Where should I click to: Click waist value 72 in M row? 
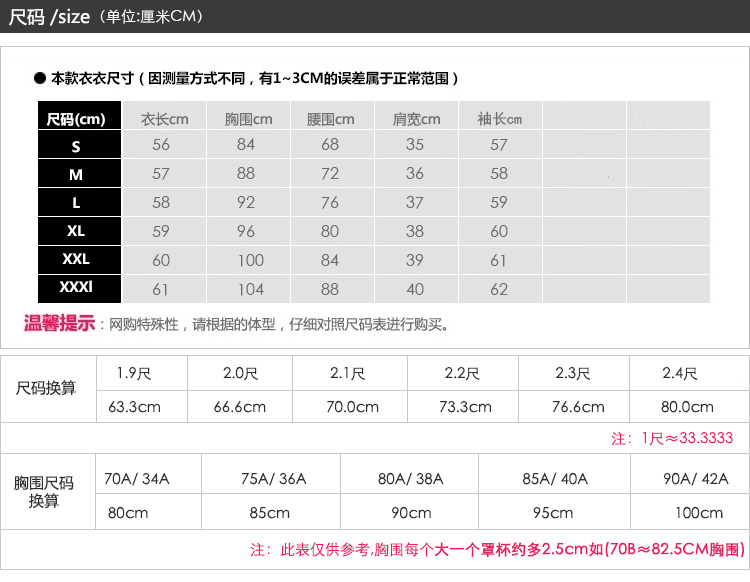coord(330,174)
